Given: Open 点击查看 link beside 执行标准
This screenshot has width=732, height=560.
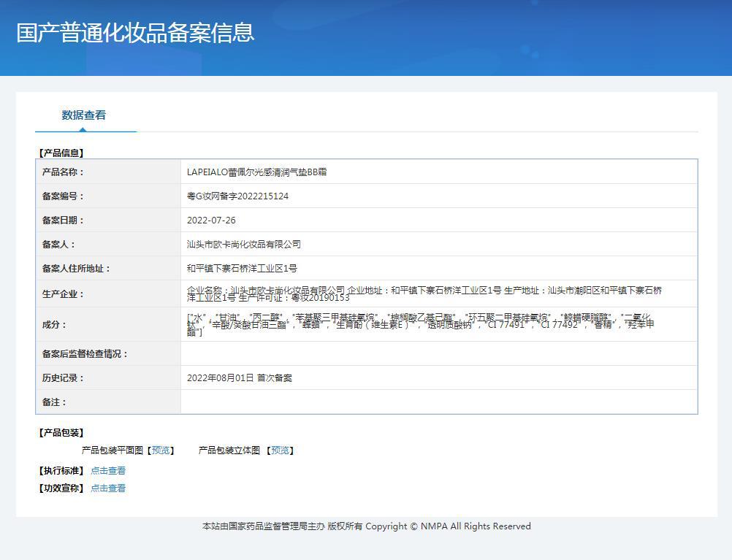Looking at the screenshot, I should [108, 471].
